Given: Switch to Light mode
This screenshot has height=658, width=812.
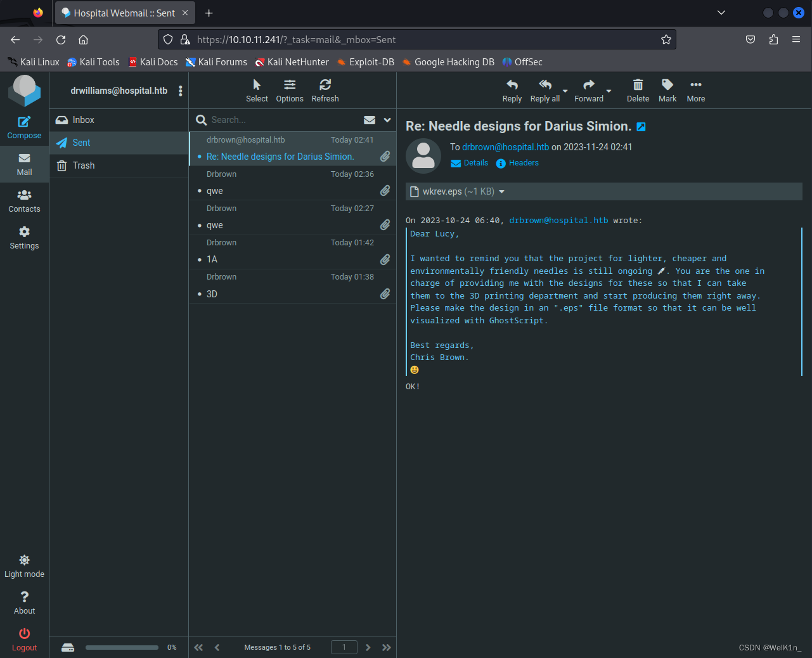Looking at the screenshot, I should pyautogui.click(x=24, y=566).
